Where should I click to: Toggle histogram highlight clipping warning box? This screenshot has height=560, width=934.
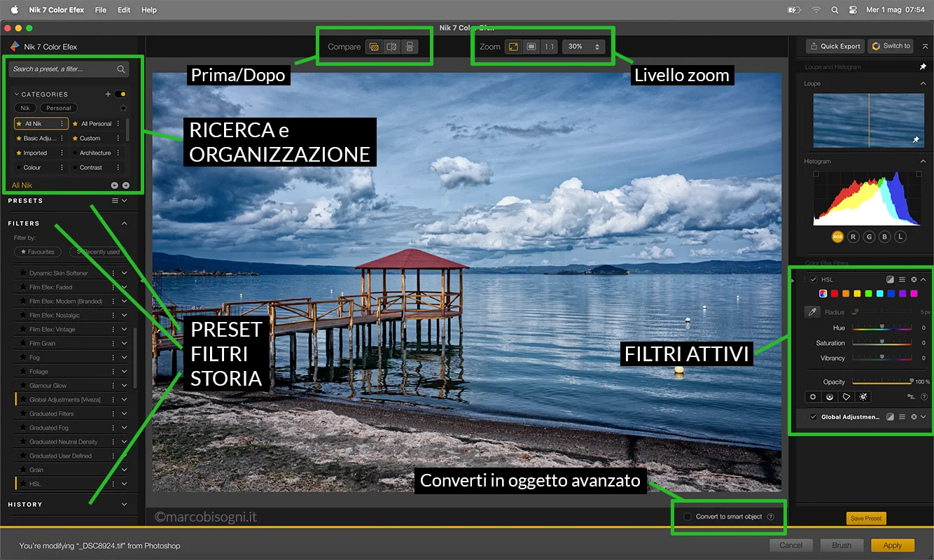[917, 175]
